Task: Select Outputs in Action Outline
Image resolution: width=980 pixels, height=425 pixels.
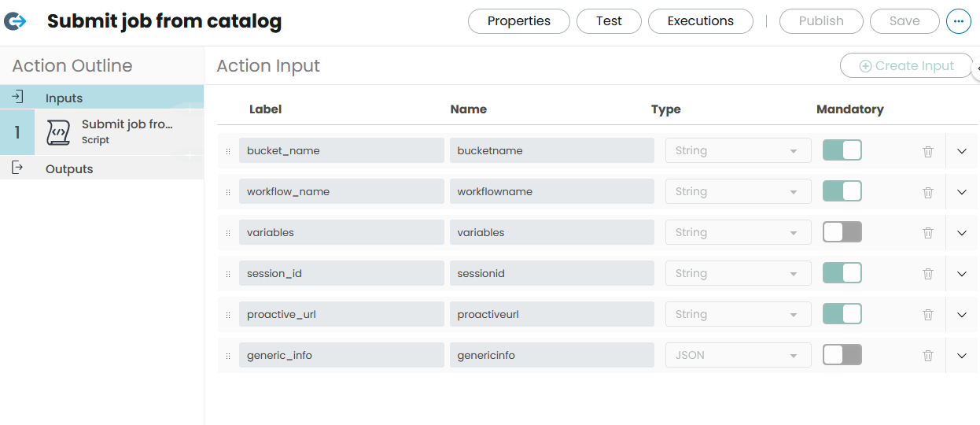Action: click(x=101, y=168)
